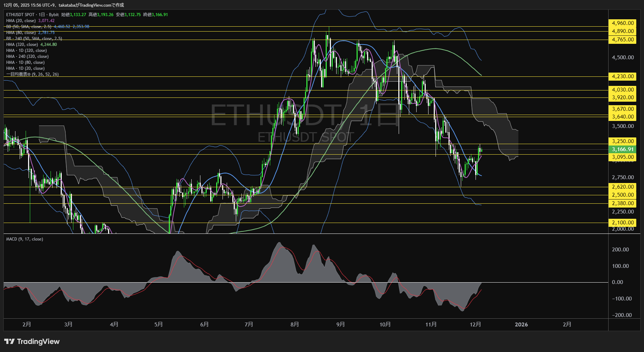Click the 3,640.00 price level label
This screenshot has width=644, height=352.
(x=623, y=117)
